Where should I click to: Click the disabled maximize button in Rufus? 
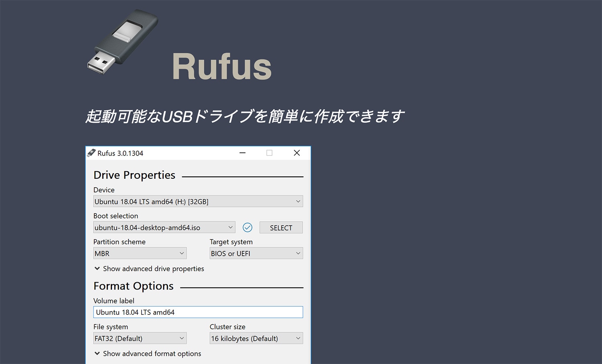(x=269, y=153)
